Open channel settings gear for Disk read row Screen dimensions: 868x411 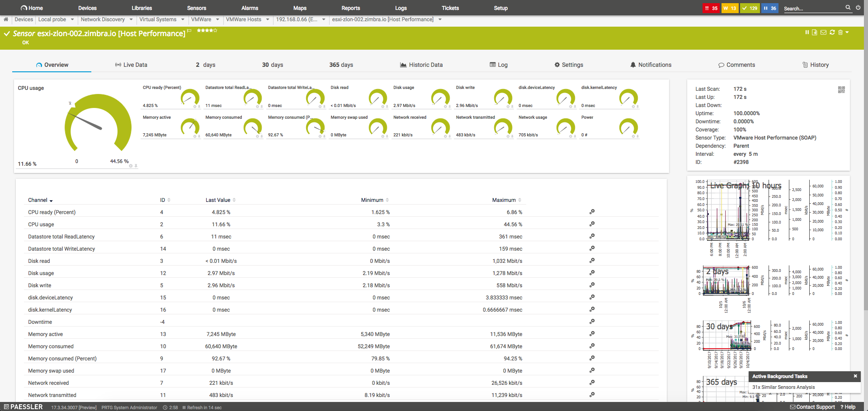(x=592, y=261)
